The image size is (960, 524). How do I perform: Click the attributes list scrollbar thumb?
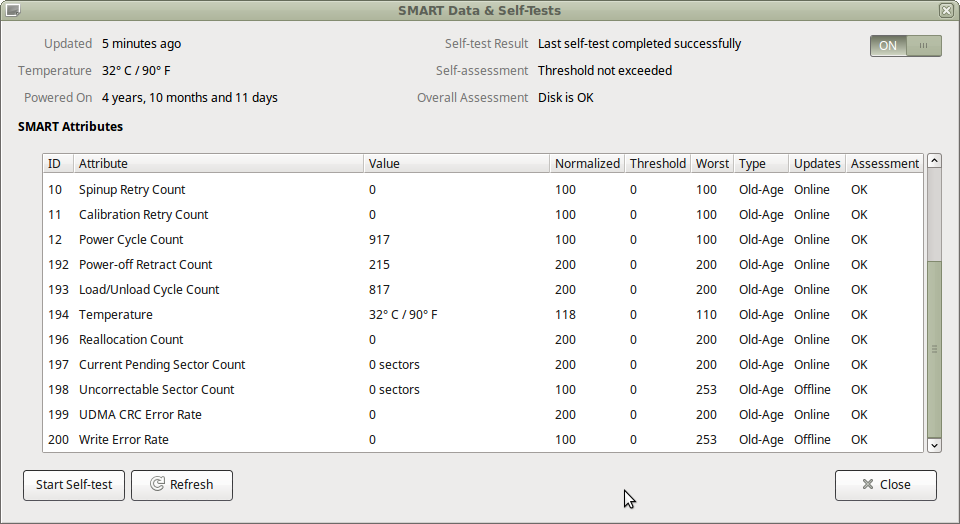(x=934, y=349)
